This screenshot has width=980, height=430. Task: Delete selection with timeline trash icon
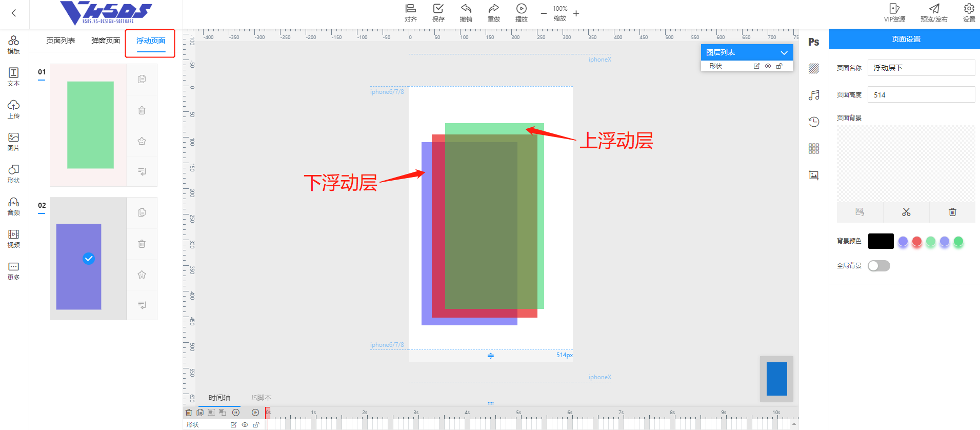189,413
